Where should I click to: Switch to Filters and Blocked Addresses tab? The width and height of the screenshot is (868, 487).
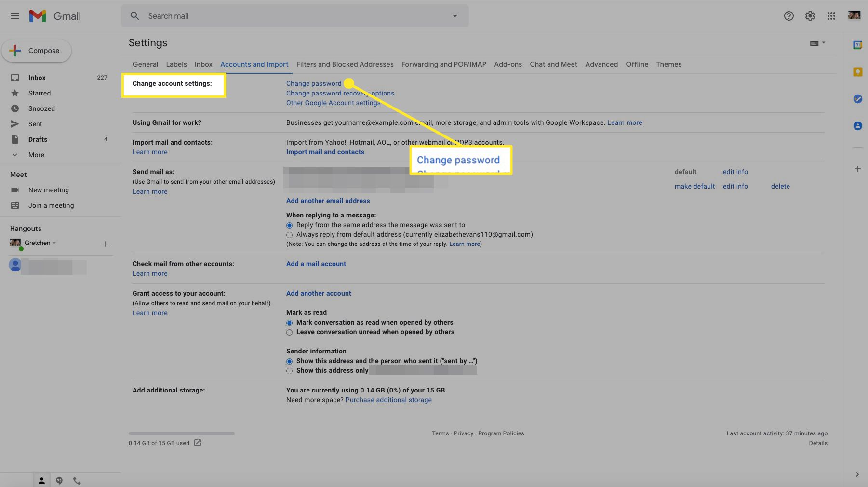point(345,64)
